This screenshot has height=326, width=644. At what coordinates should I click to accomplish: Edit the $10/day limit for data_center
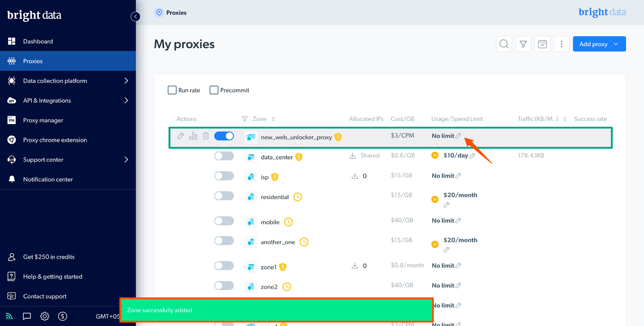(x=472, y=156)
